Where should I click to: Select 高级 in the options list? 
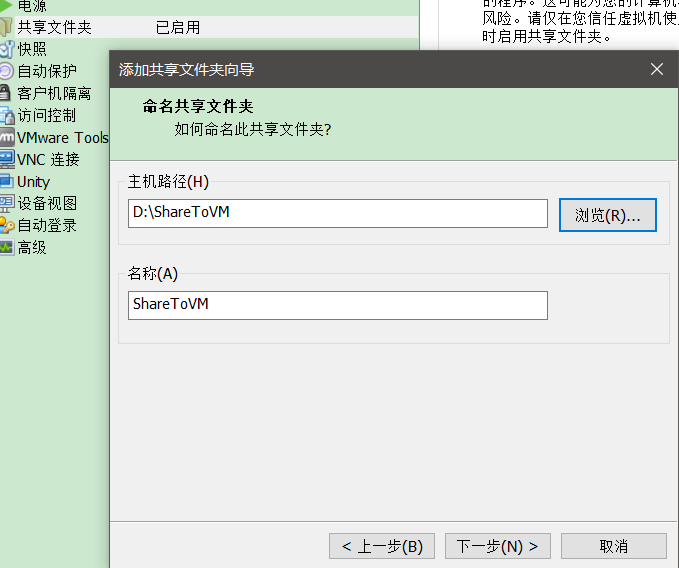(x=32, y=248)
